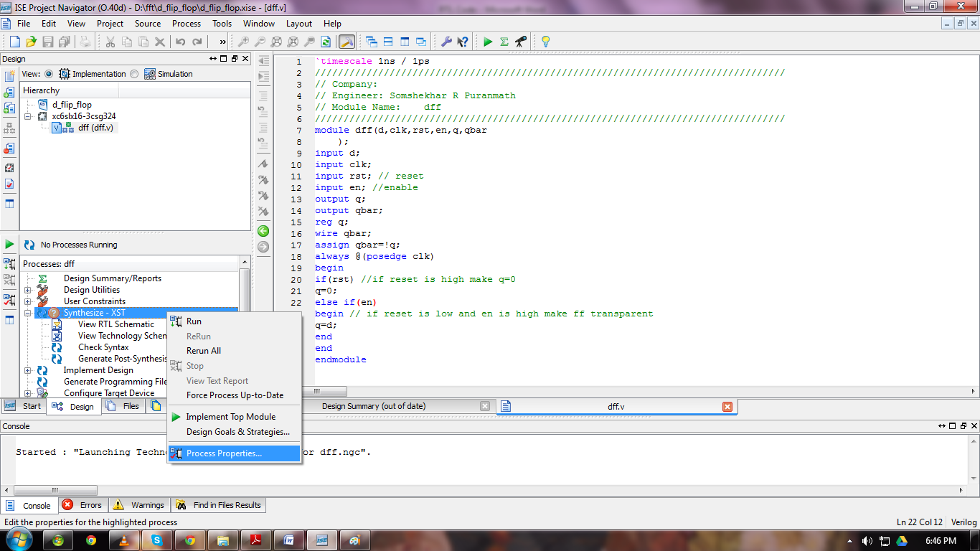Image resolution: width=980 pixels, height=551 pixels.
Task: Click the New Source icon in Design sidebar
Action: pyautogui.click(x=9, y=76)
